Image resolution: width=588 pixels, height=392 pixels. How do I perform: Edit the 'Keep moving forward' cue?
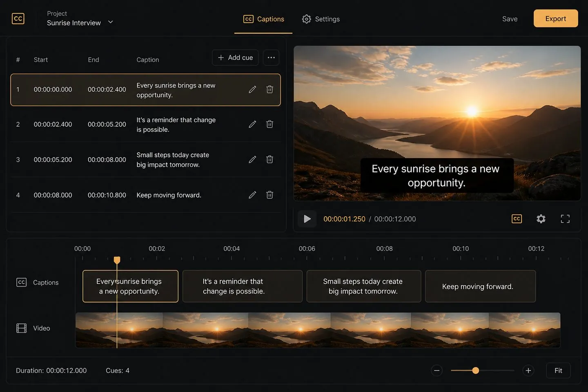(x=252, y=195)
